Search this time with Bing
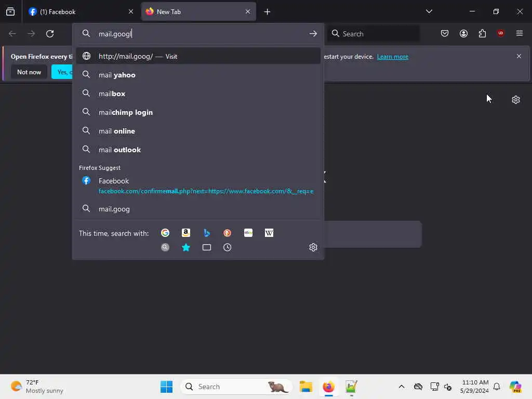Image resolution: width=532 pixels, height=399 pixels. click(207, 233)
